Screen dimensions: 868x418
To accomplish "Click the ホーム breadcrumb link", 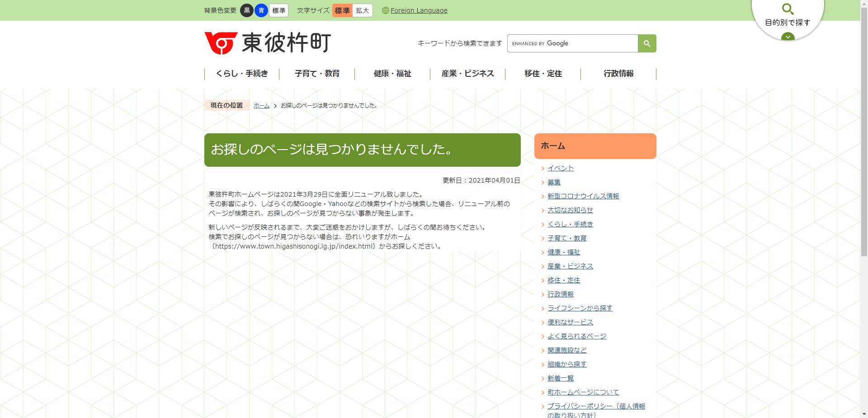I will tap(261, 106).
